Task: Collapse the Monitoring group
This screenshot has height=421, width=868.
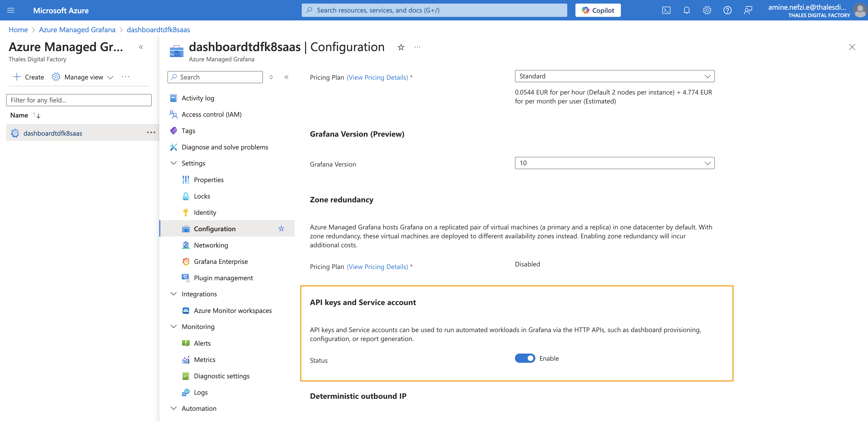Action: coord(173,327)
